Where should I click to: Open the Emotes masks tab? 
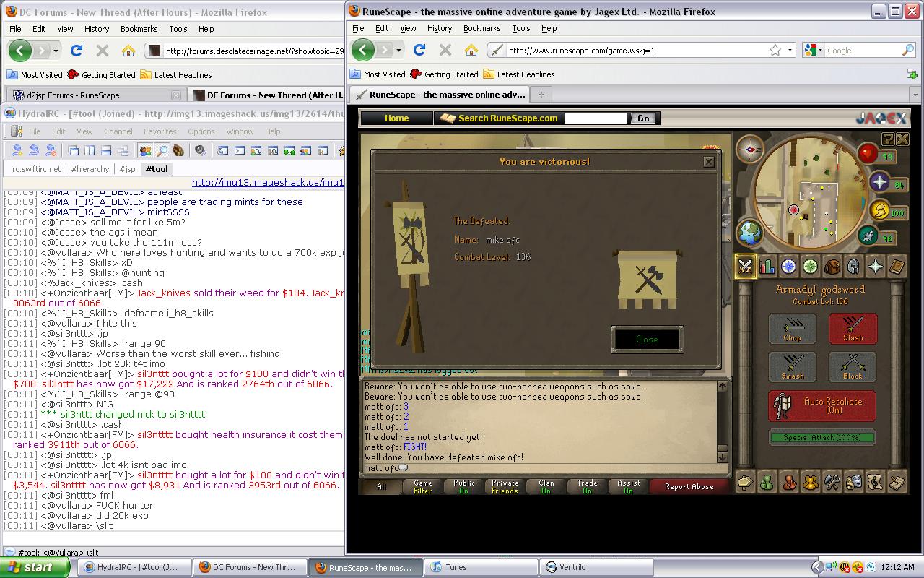point(853,481)
